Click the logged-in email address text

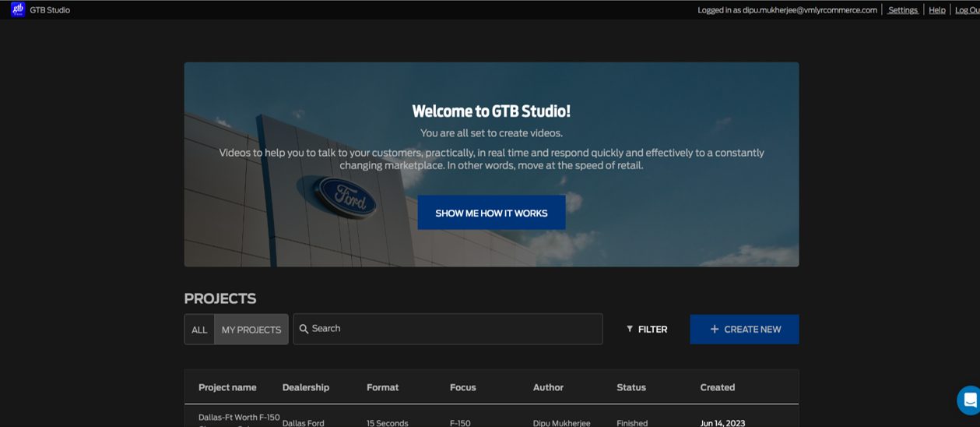coord(810,10)
